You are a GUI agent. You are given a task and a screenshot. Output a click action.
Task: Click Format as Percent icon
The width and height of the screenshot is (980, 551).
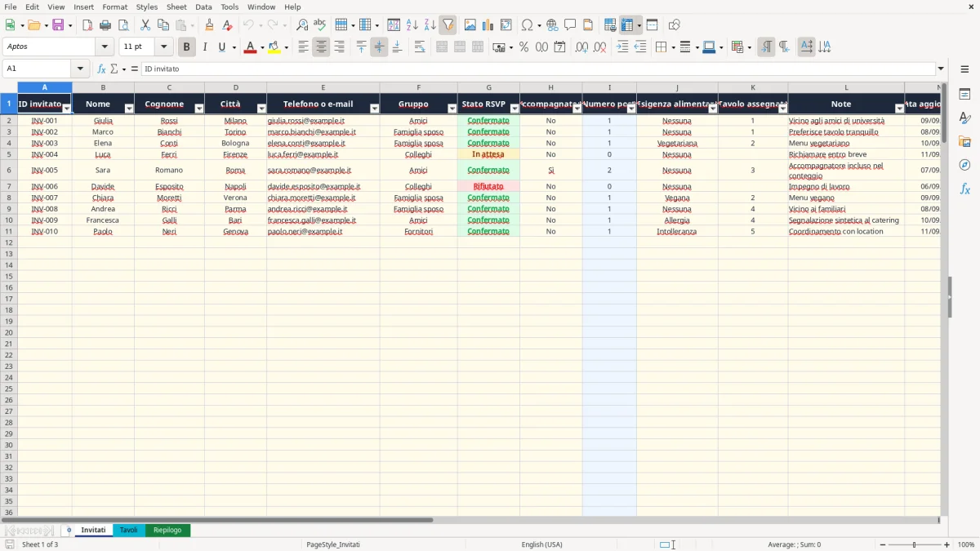coord(524,47)
